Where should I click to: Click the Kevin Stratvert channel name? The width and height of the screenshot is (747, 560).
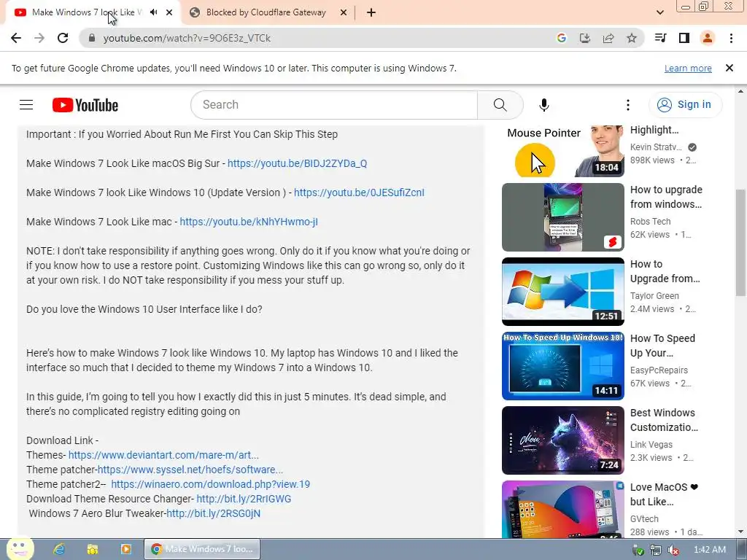656,147
